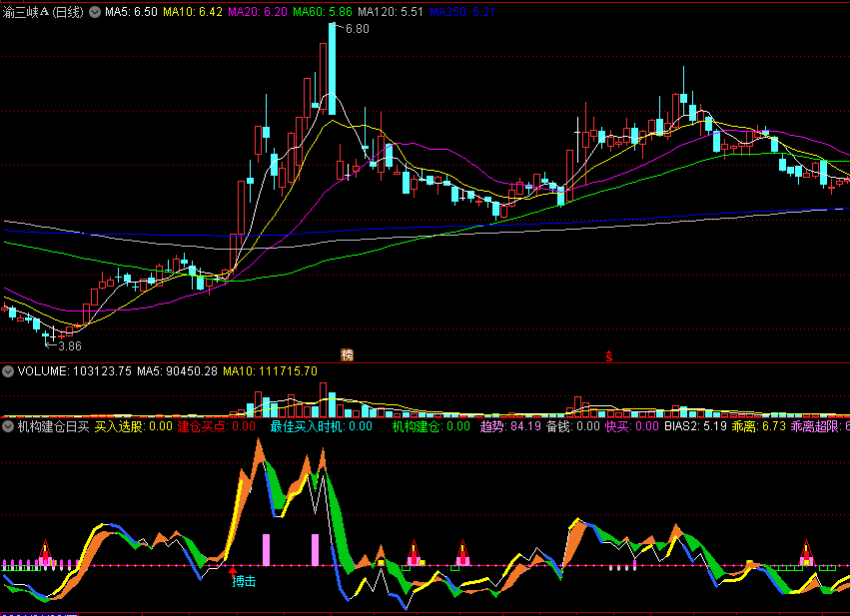
Task: Click the 趋势: 84.19 value
Action: [x=510, y=426]
